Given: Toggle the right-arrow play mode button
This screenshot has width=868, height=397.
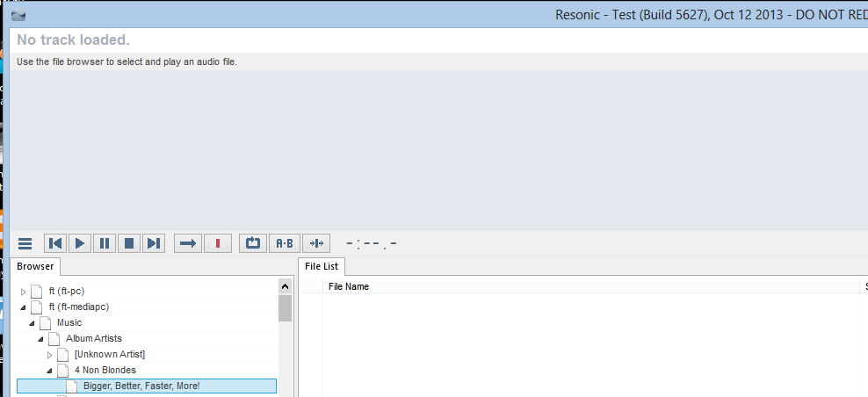Looking at the screenshot, I should 187,243.
